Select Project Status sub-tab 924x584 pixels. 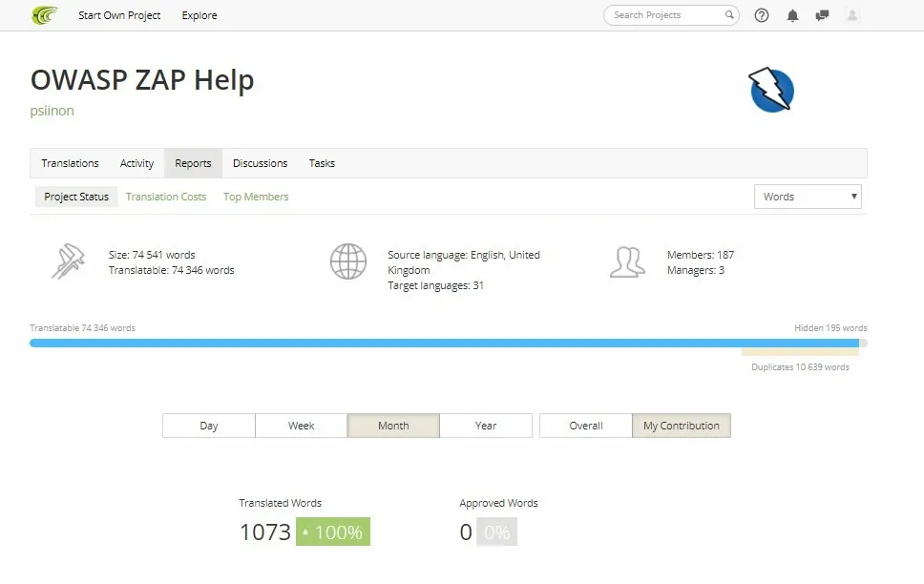pos(76,197)
